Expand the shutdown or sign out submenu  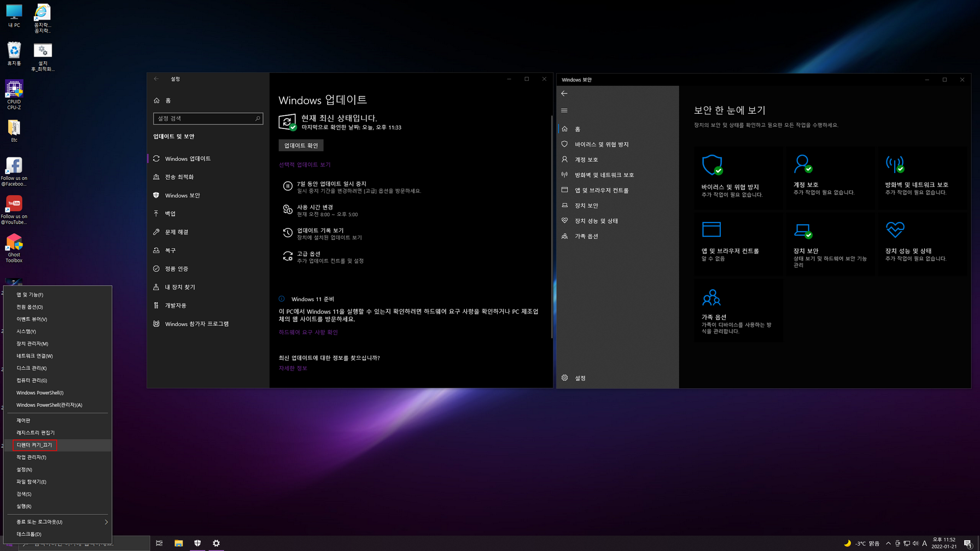click(58, 522)
